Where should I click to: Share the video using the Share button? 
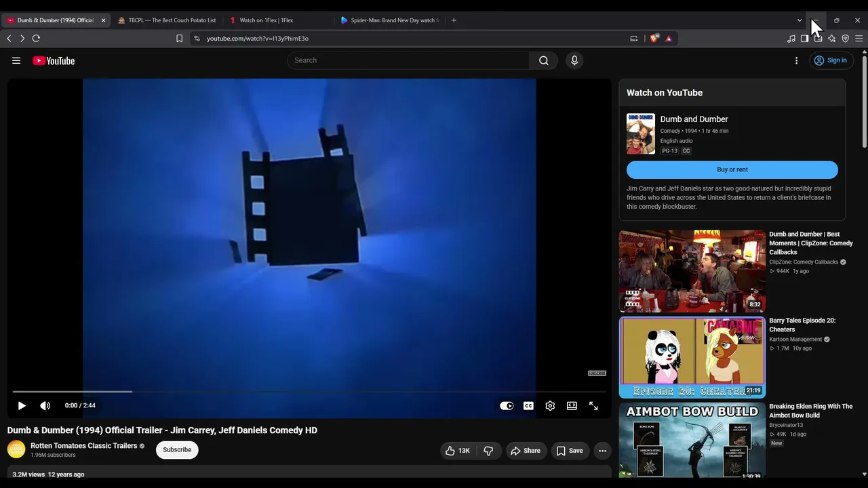coord(526,451)
